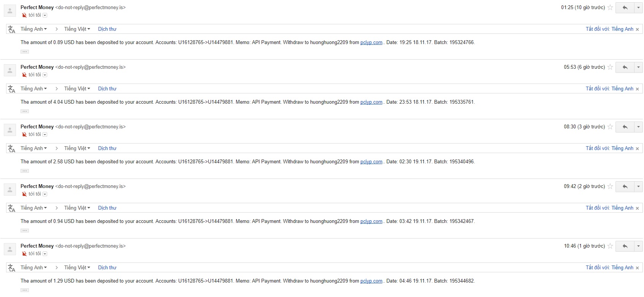Click translate icon in the 0.94 USD email
The height and width of the screenshot is (297, 644).
pos(12,208)
